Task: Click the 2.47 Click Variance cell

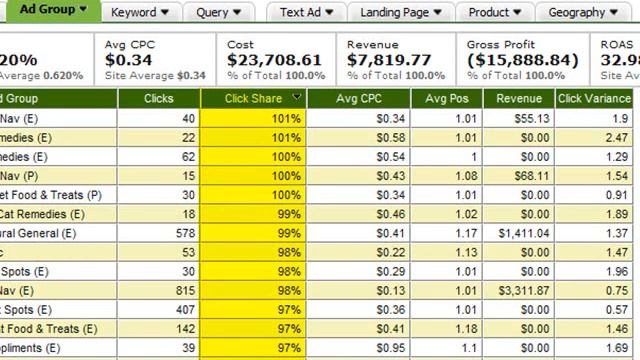Action: click(594, 138)
